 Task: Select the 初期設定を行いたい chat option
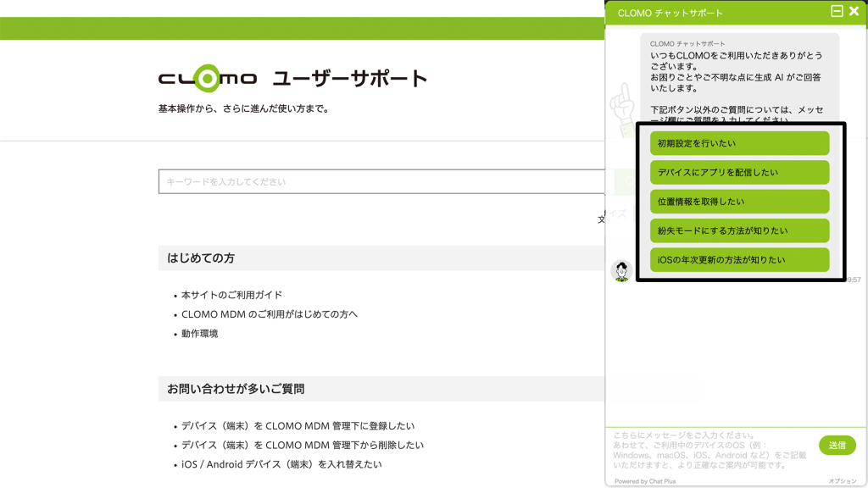[x=739, y=143]
